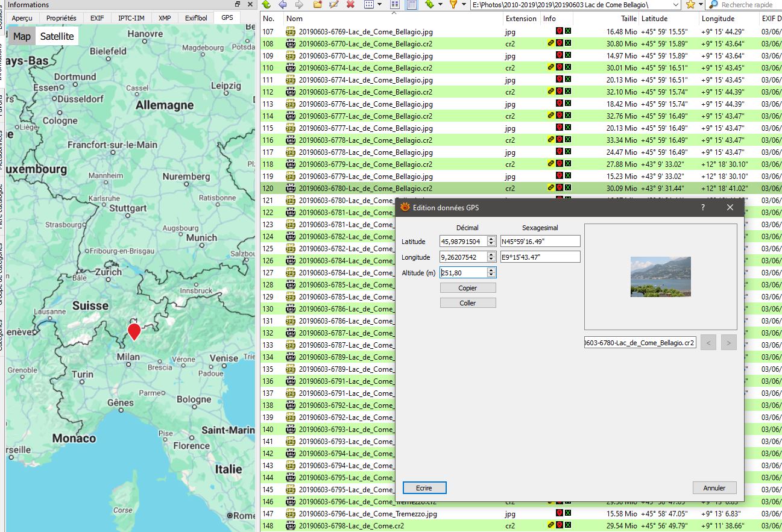Click the Altitude input field
Screen dimensions: 782x532
point(463,273)
